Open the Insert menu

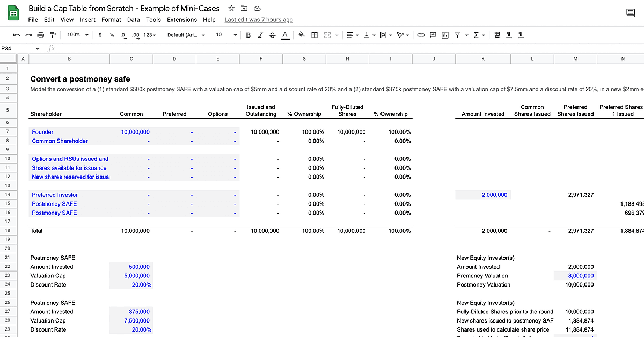pos(87,20)
